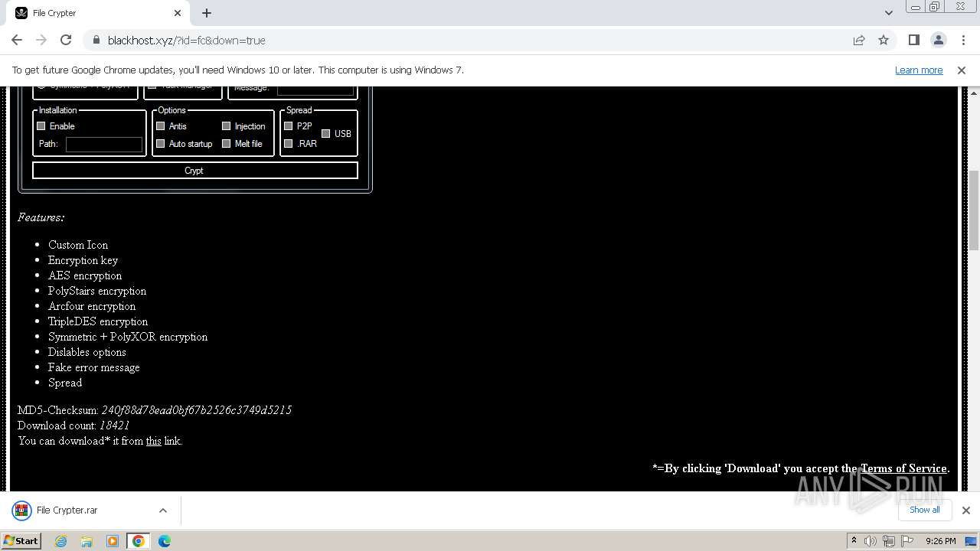Open Action Center flag icon
980x551 pixels.
pos(907,541)
